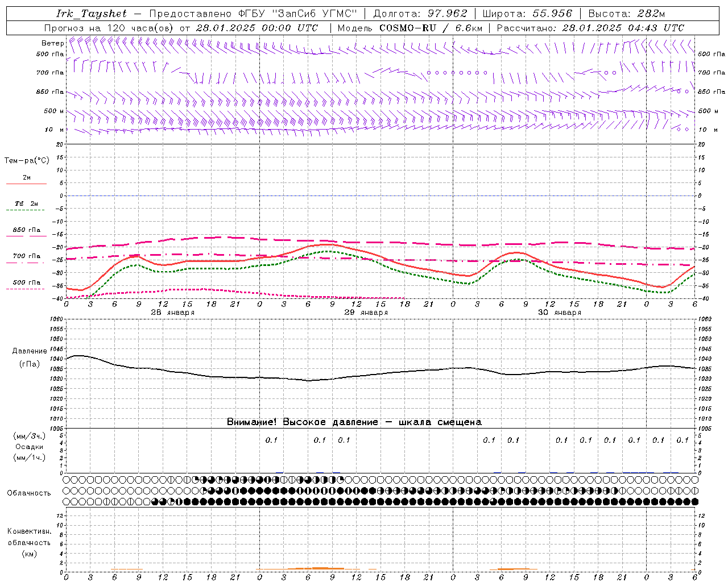Click the 700 гПа dash-dot legend line sample
This screenshot has height=582, width=728.
pyautogui.click(x=26, y=263)
